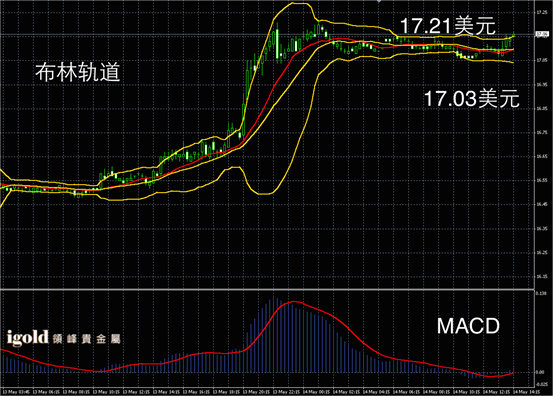553x396 pixels.
Task: Select the 布林轨道 text label
Action: 78,73
